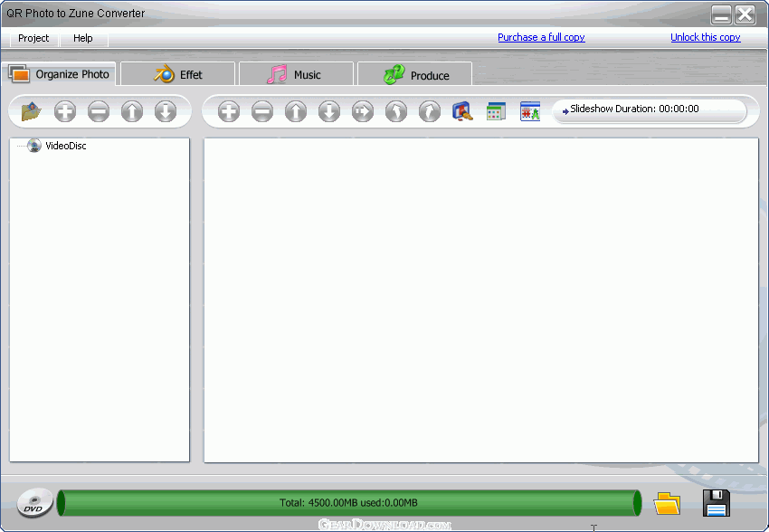Viewport: 769px width, 532px height.
Task: Click the DVD disc type icon
Action: [34, 503]
